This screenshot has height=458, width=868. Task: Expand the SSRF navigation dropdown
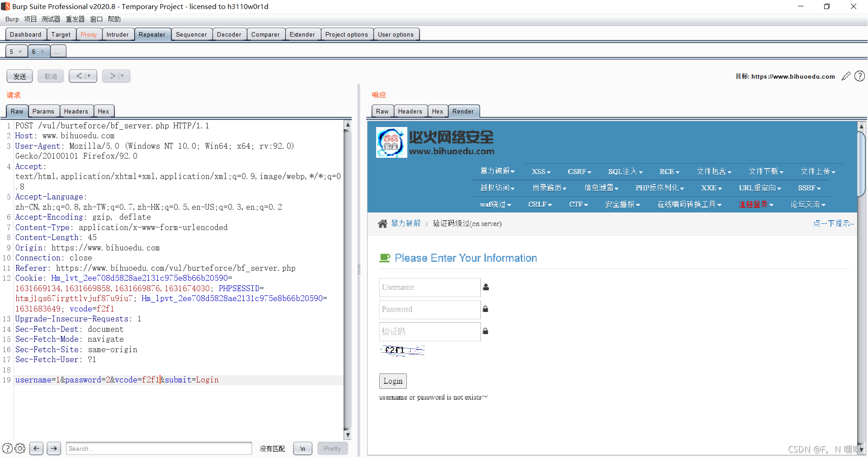(x=809, y=188)
